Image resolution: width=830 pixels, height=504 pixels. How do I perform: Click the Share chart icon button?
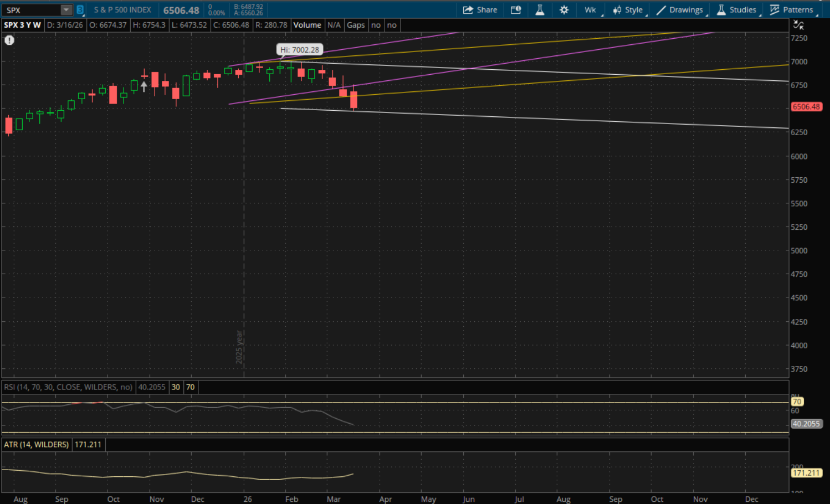click(x=480, y=10)
